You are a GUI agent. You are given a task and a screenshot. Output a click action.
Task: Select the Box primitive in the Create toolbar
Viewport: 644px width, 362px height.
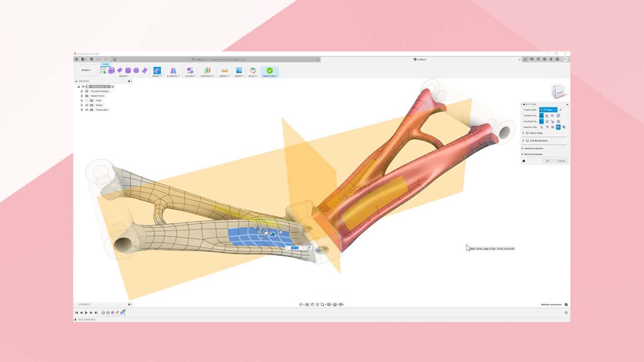(129, 70)
